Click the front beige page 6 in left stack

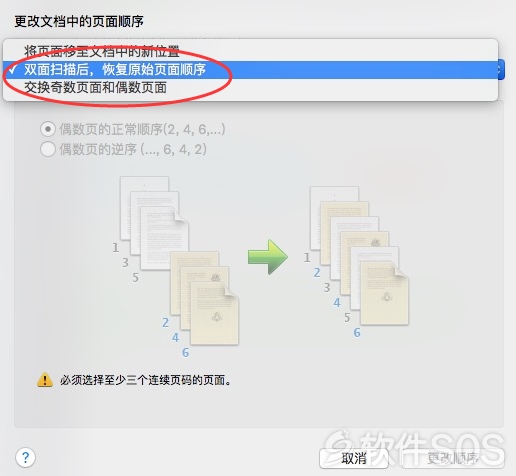214,313
